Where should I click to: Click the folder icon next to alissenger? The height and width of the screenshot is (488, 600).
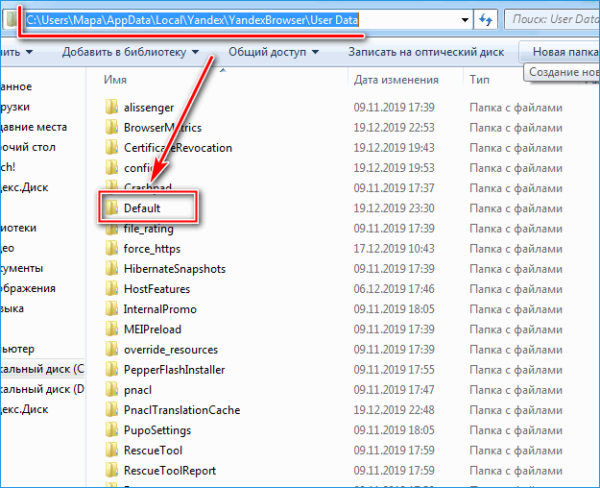[111, 107]
